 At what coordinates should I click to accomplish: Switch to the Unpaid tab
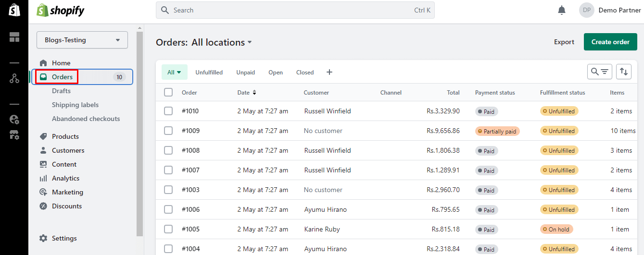[245, 73]
